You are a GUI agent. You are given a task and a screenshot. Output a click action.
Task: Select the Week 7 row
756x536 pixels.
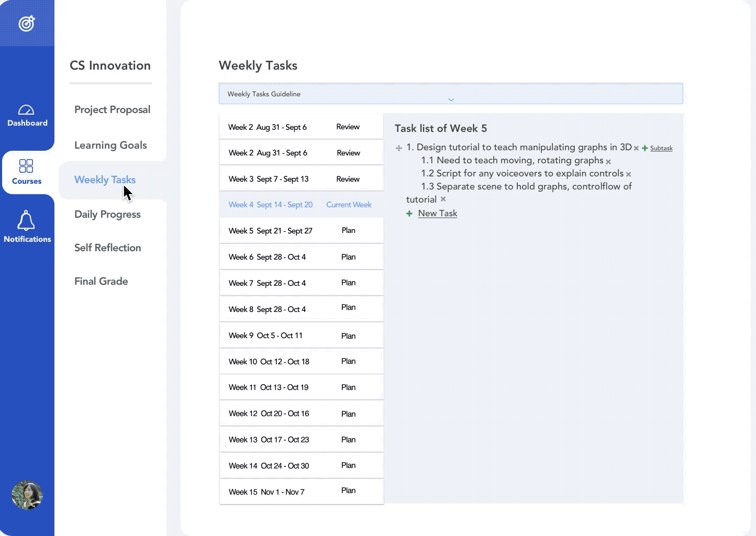point(302,283)
